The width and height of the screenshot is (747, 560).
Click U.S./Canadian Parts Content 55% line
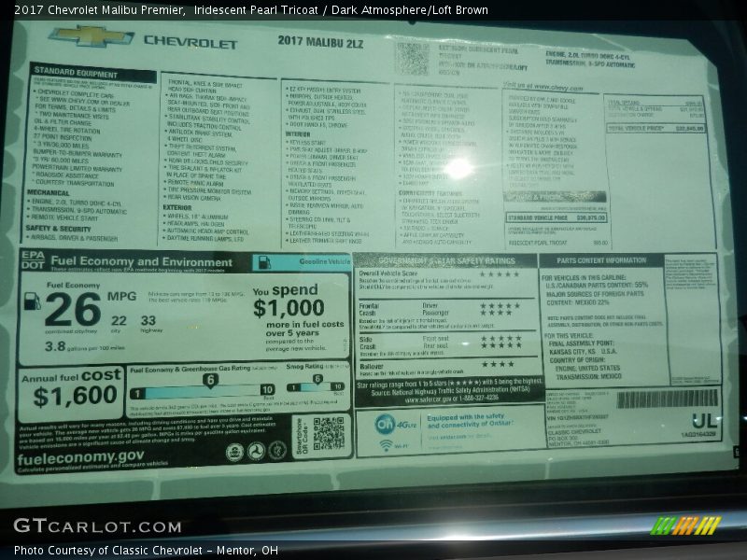[597, 285]
